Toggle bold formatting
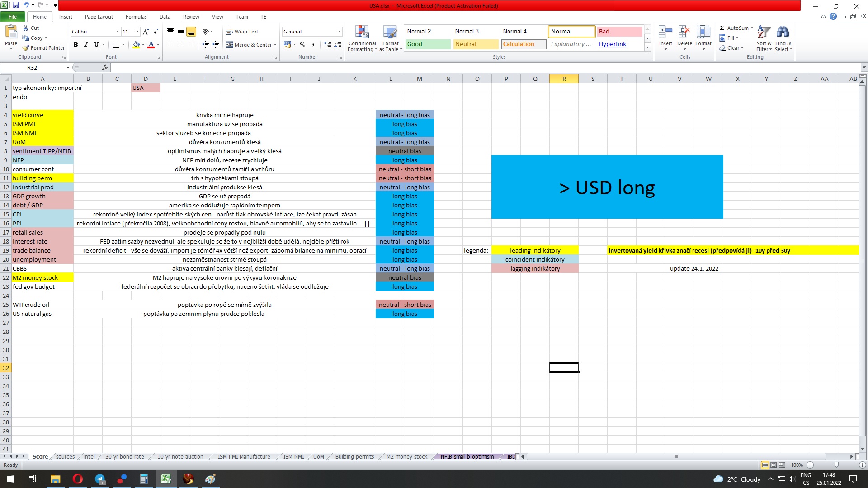This screenshot has height=488, width=868. (x=75, y=45)
